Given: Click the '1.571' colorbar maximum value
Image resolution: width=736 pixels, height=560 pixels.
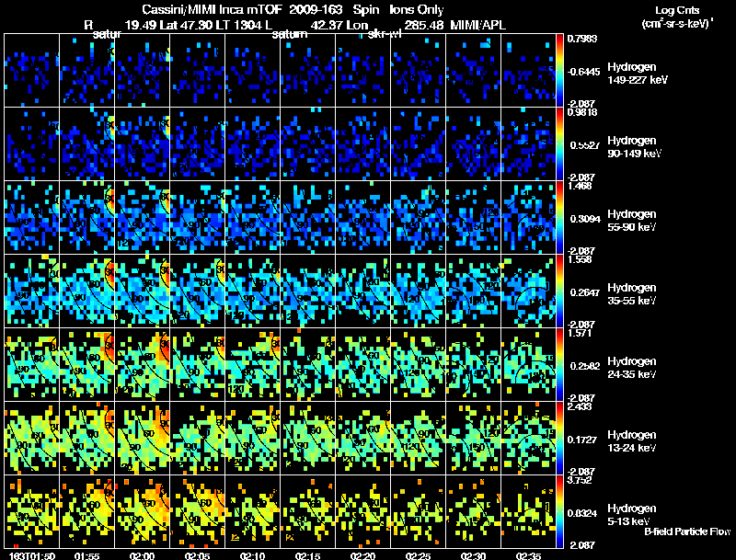Looking at the screenshot, I should [x=580, y=333].
